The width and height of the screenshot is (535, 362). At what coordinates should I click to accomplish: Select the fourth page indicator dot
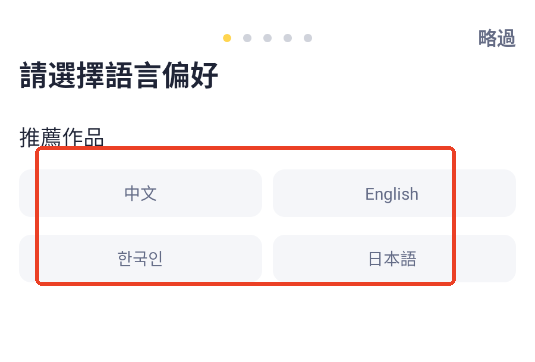click(x=288, y=38)
